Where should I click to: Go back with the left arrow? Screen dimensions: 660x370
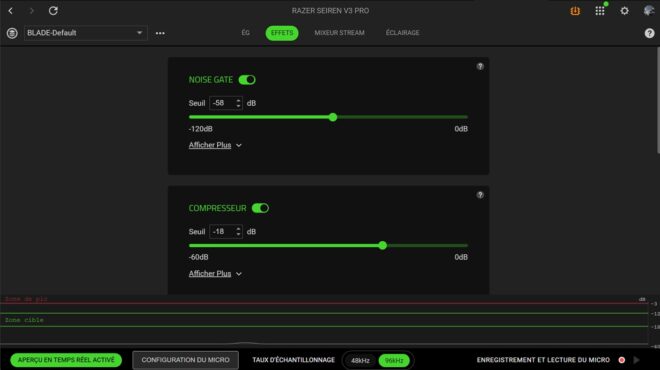11,11
